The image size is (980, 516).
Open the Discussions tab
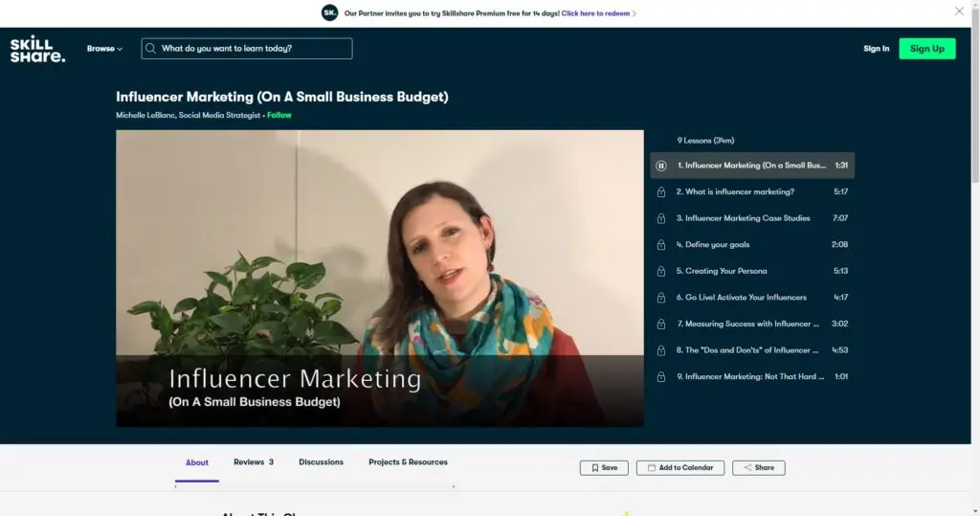click(321, 462)
